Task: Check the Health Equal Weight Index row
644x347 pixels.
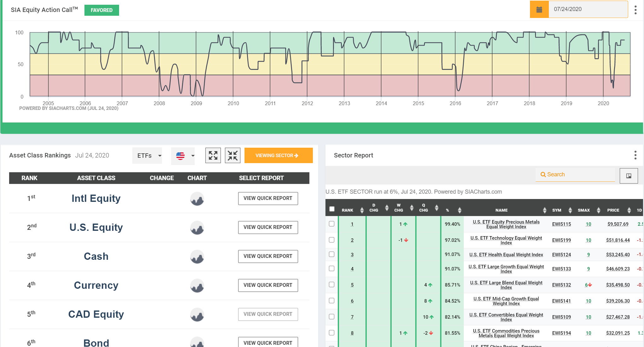Action: (x=331, y=254)
